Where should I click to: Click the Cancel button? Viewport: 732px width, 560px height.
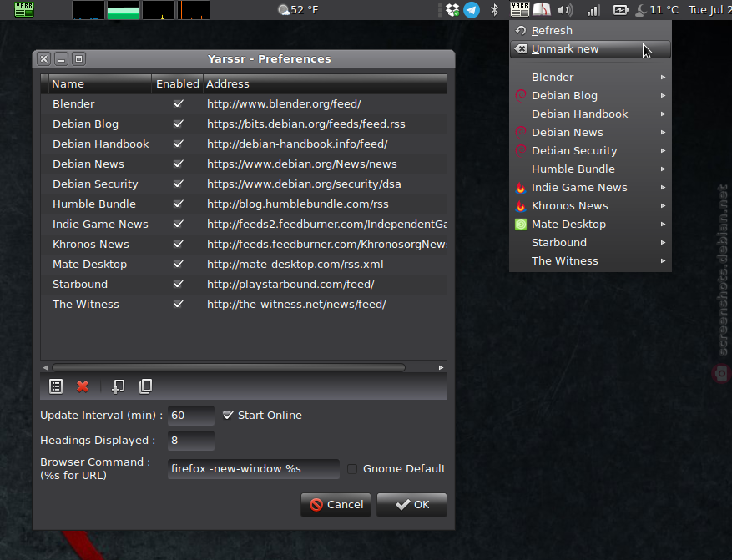click(336, 504)
